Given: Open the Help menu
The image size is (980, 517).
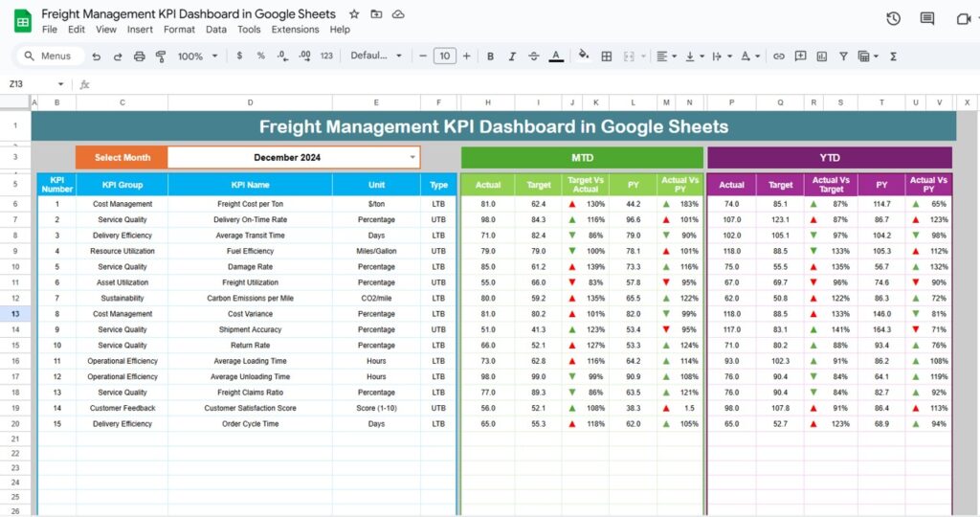Looking at the screenshot, I should [x=340, y=30].
